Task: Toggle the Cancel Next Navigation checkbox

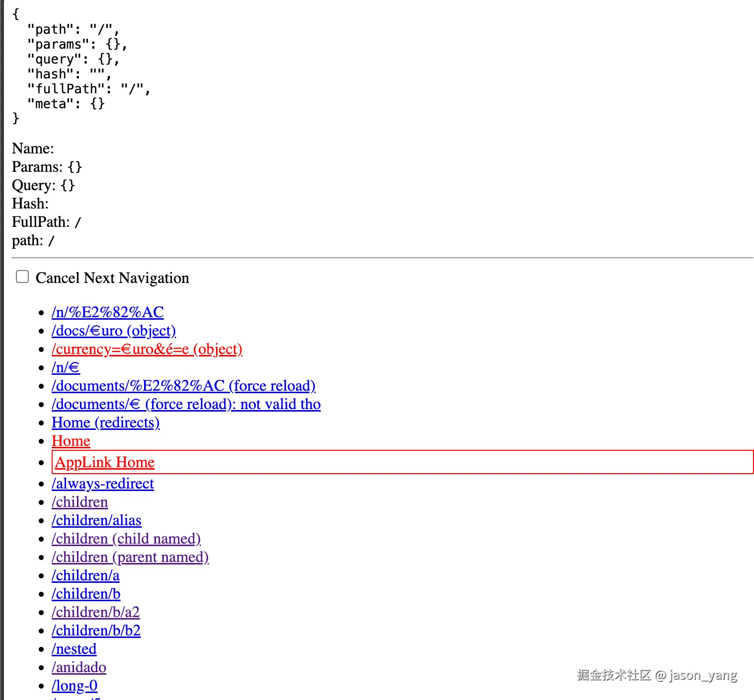Action: [22, 277]
